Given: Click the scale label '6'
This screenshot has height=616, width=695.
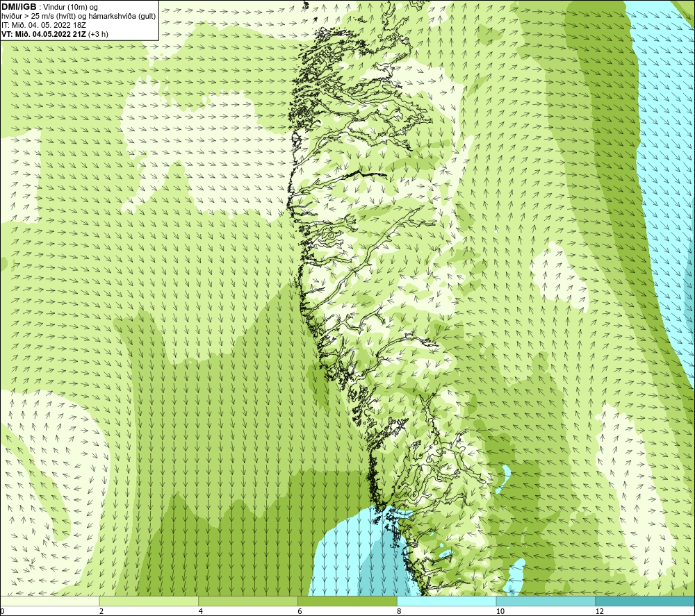Looking at the screenshot, I should pyautogui.click(x=300, y=611).
